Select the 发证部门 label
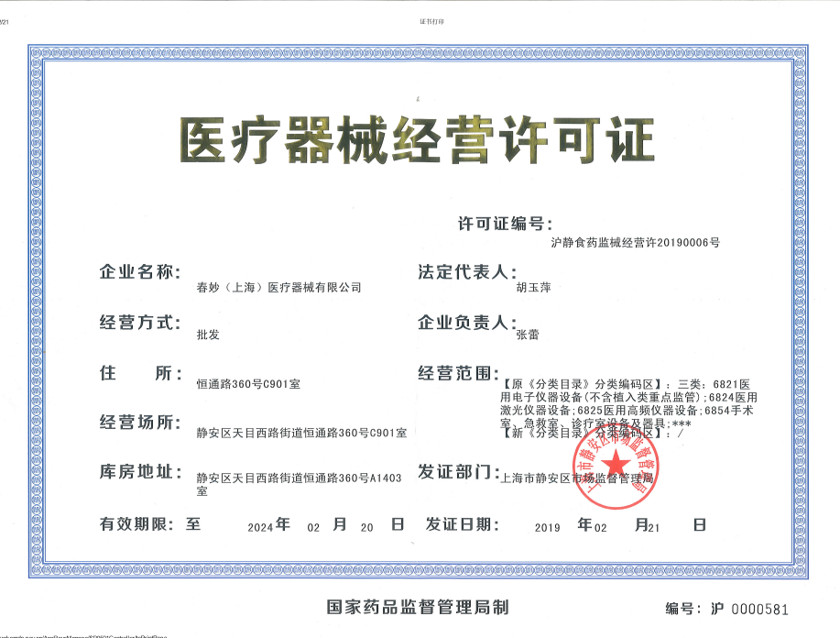Image resolution: width=840 pixels, height=638 pixels. tap(459, 472)
